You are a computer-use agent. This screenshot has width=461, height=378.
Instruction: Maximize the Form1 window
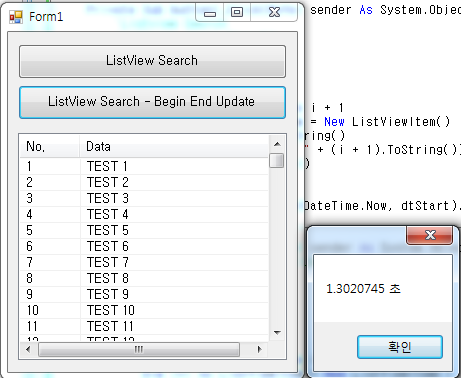pos(237,13)
